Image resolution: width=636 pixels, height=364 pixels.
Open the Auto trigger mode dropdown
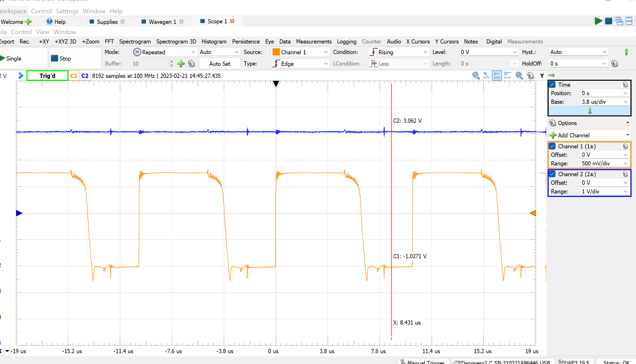[219, 52]
